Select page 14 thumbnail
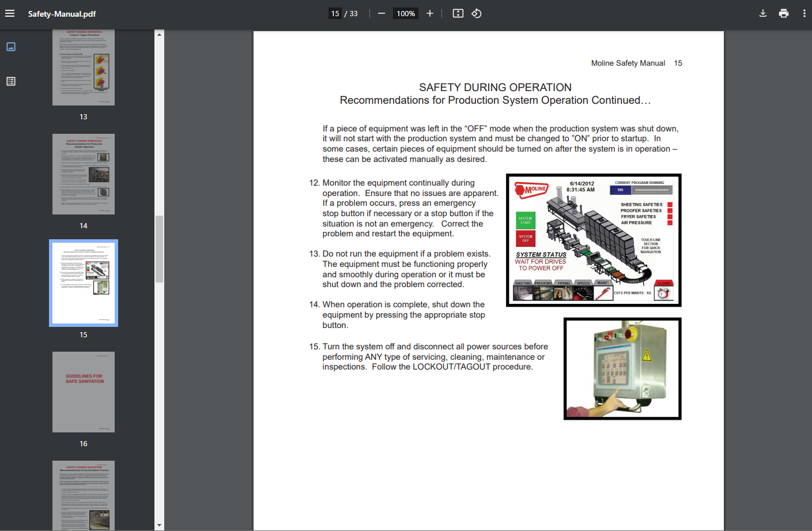The image size is (812, 531). point(84,174)
